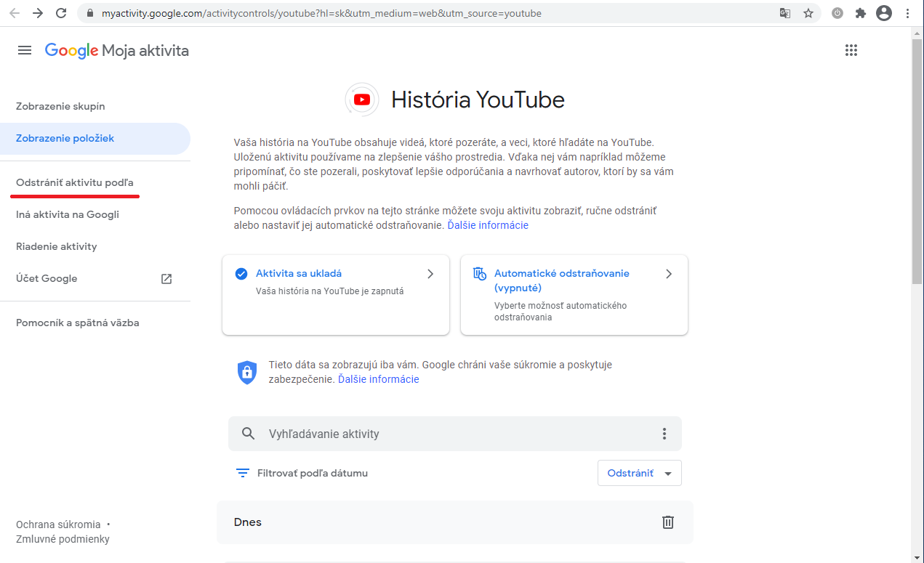
Task: Click the privacy shield lock icon
Action: click(x=247, y=372)
